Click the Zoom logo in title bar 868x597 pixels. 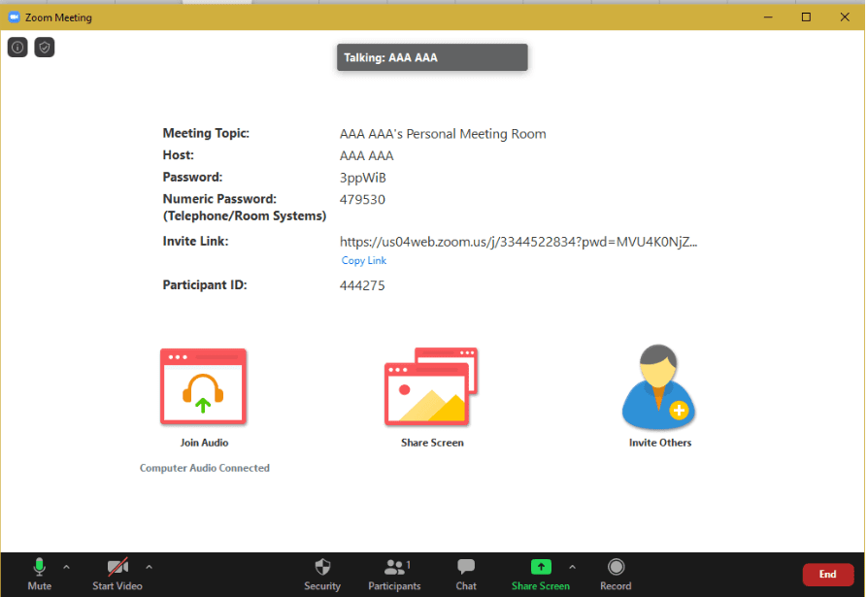click(15, 17)
